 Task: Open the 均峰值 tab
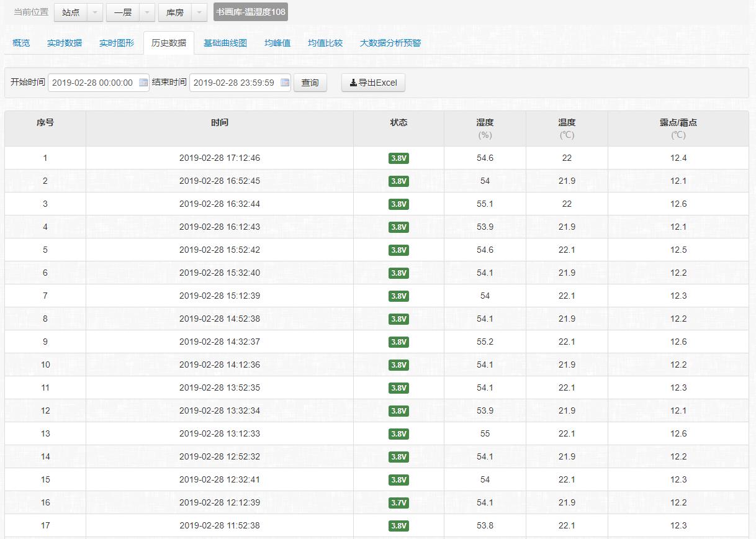[x=277, y=43]
